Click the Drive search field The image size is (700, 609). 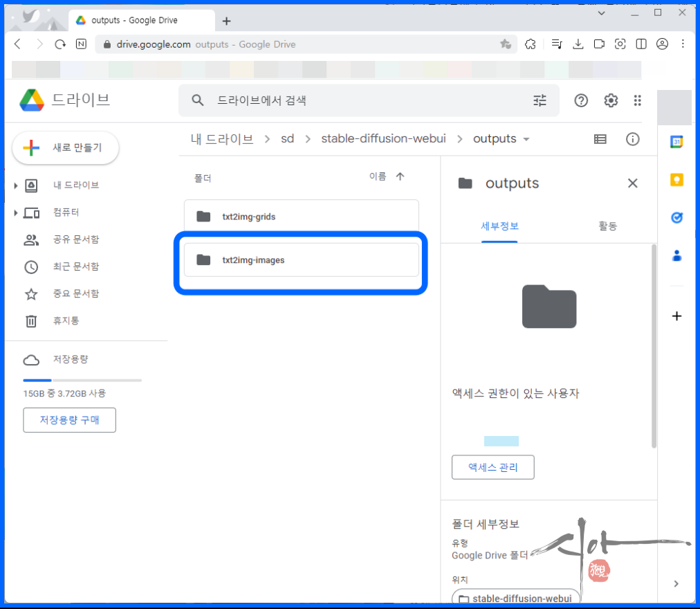(369, 100)
